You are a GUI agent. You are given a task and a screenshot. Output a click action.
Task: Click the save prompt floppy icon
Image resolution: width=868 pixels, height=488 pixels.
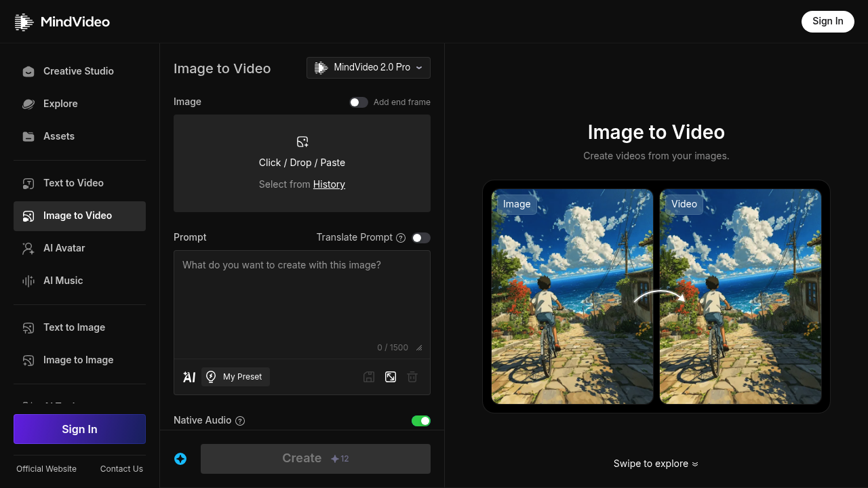pos(369,377)
